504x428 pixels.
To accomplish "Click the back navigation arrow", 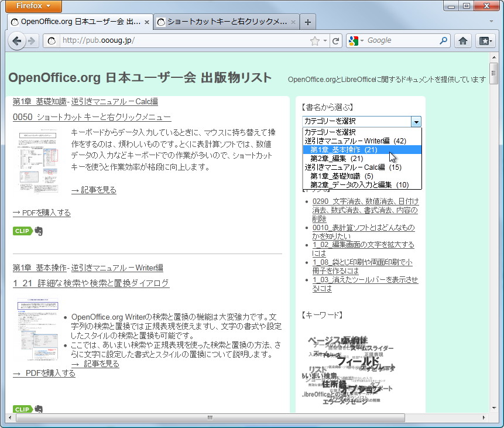I will pyautogui.click(x=16, y=41).
